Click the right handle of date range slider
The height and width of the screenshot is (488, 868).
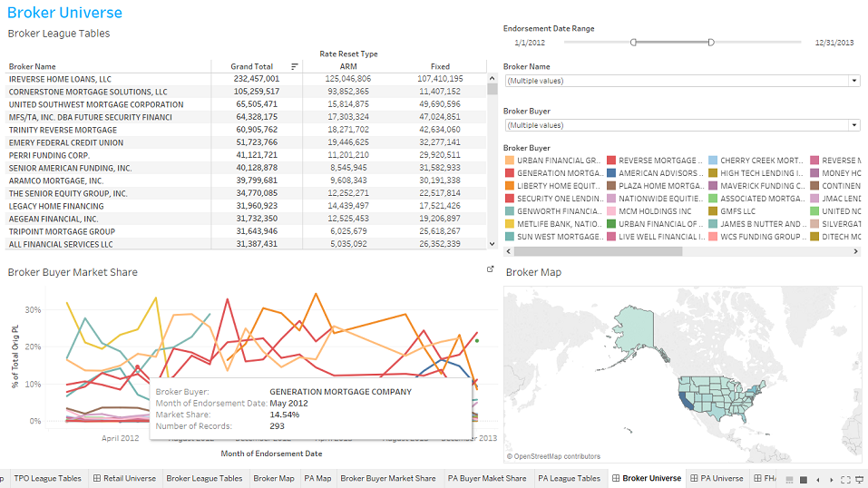pyautogui.click(x=711, y=42)
